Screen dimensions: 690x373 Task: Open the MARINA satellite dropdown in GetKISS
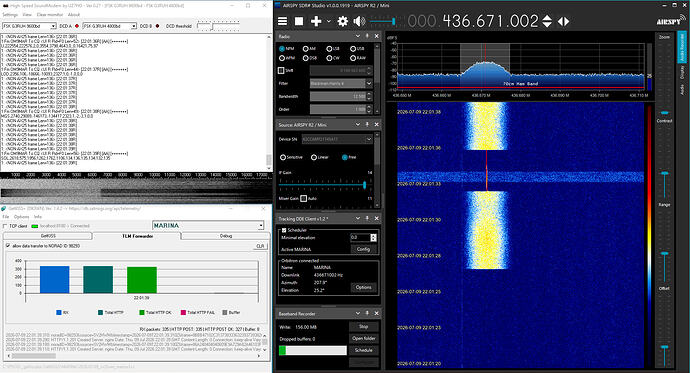tap(208, 226)
